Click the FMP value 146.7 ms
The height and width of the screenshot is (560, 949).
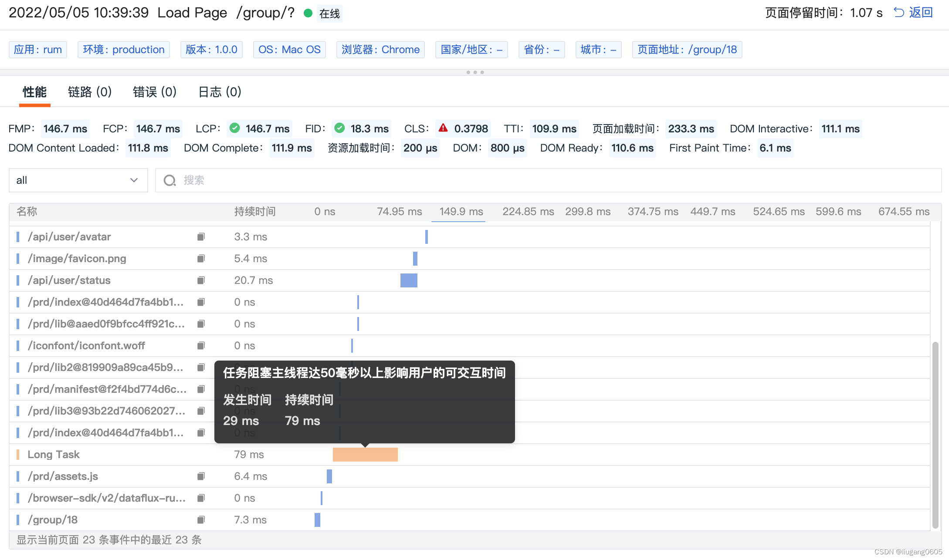click(x=65, y=129)
